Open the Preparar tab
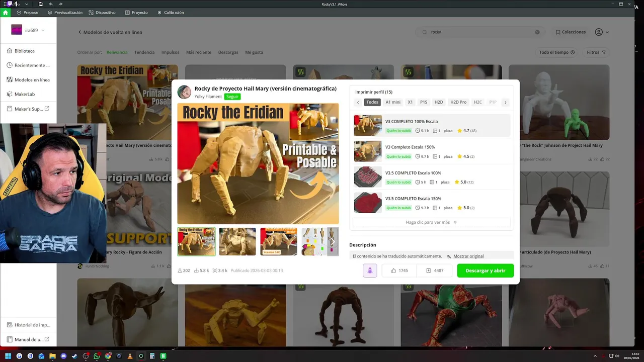Viewport: 644px width, 362px height. [28, 13]
